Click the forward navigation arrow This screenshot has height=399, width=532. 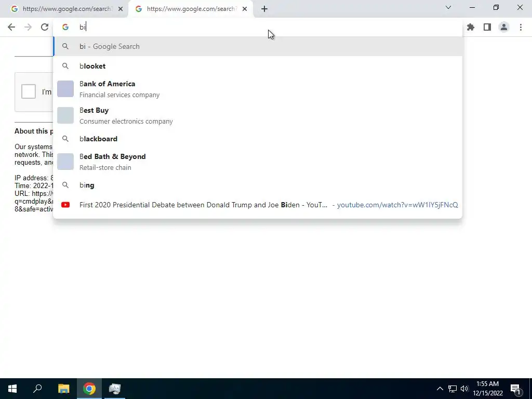click(28, 27)
